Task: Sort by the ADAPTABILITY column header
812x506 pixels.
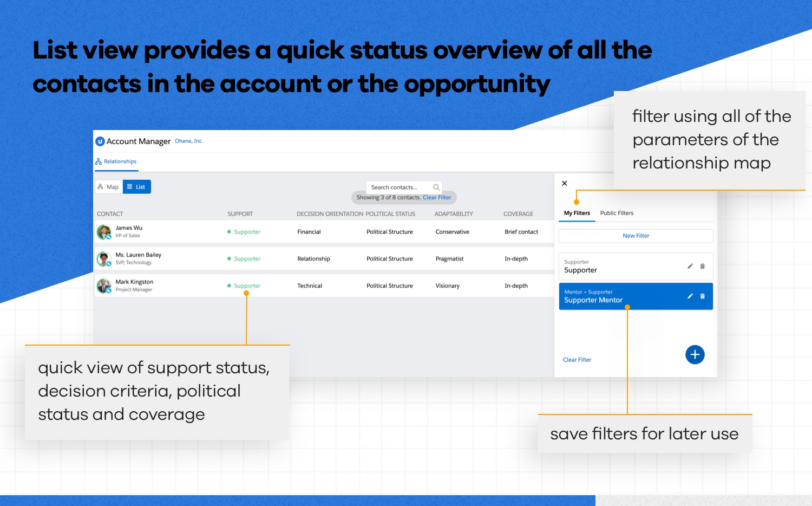Action: [x=454, y=214]
